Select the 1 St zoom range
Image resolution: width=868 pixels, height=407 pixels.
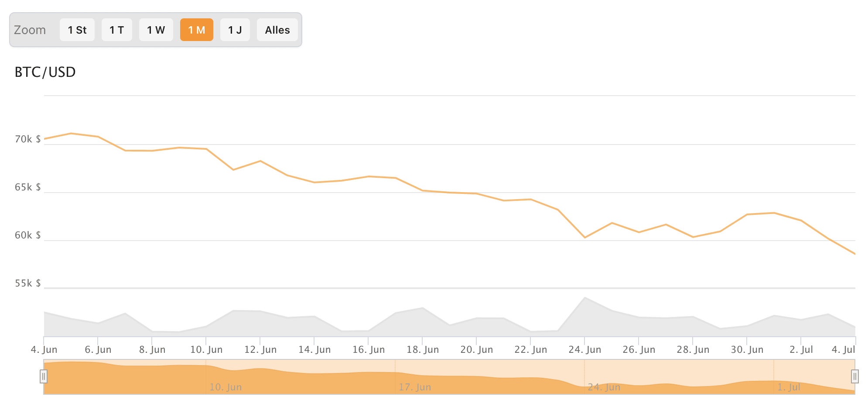click(x=77, y=30)
